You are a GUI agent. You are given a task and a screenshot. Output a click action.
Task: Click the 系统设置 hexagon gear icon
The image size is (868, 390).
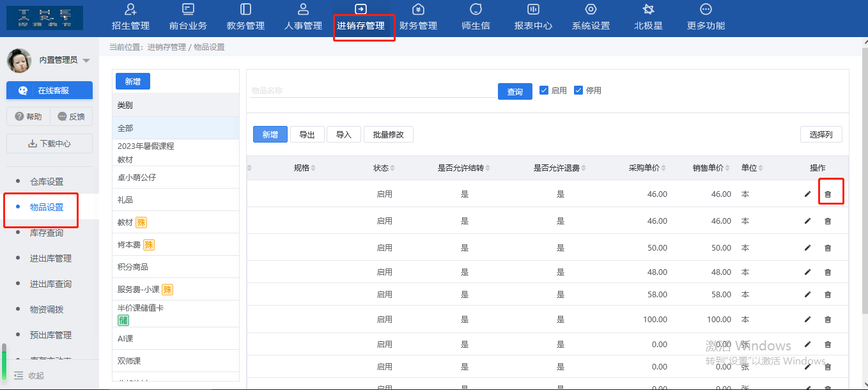click(x=591, y=9)
